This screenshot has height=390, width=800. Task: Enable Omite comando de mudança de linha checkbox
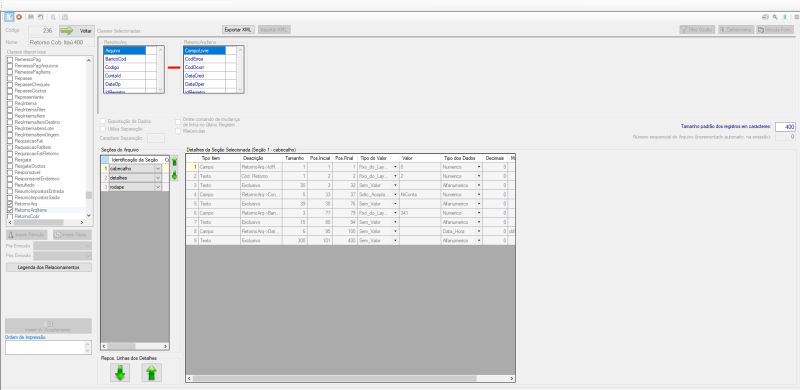(x=178, y=121)
